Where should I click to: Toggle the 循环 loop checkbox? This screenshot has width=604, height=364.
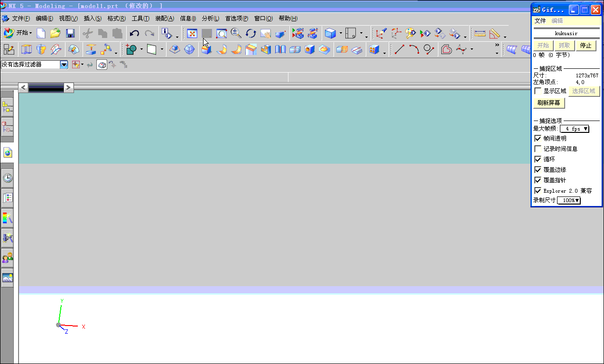point(538,159)
